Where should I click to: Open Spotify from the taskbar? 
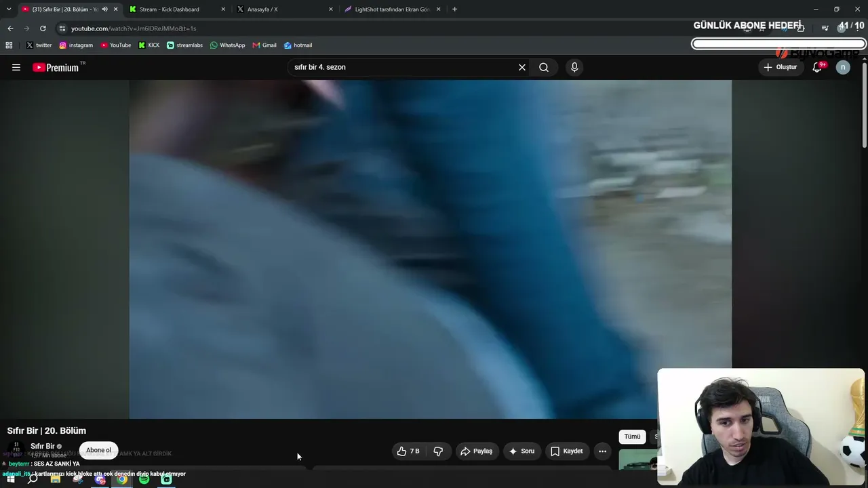pos(144,479)
